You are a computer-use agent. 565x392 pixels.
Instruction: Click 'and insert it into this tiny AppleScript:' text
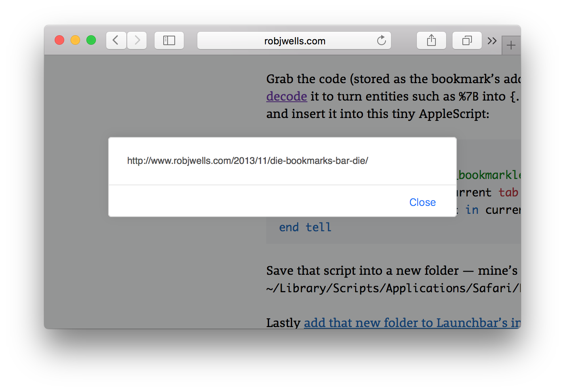[378, 114]
